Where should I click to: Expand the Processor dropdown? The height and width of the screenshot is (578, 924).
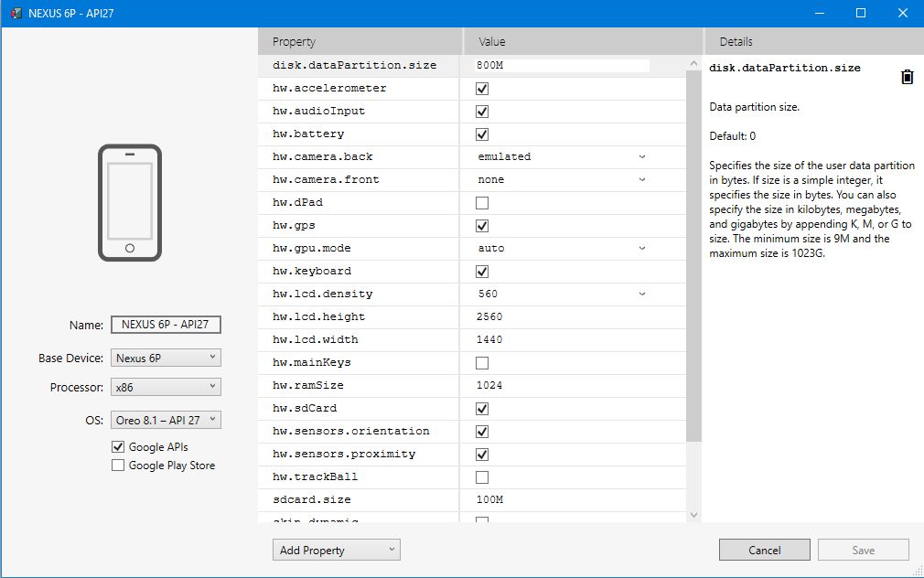point(166,387)
